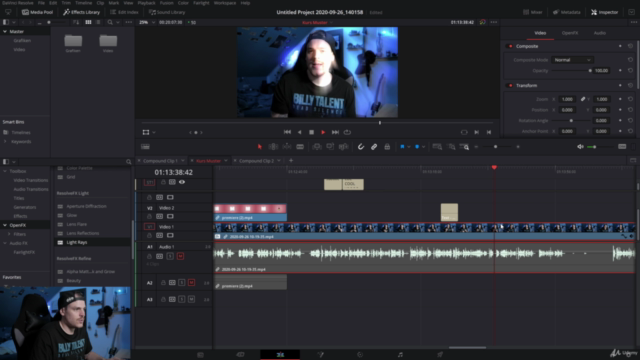Toggle the Linked Selection chain icon
640x360 pixels.
(x=374, y=147)
